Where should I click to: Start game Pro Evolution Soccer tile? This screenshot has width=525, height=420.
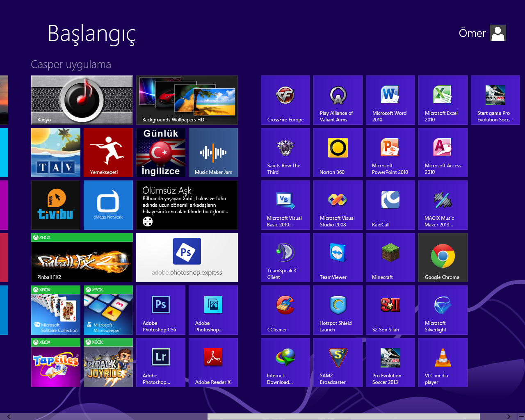click(x=495, y=100)
